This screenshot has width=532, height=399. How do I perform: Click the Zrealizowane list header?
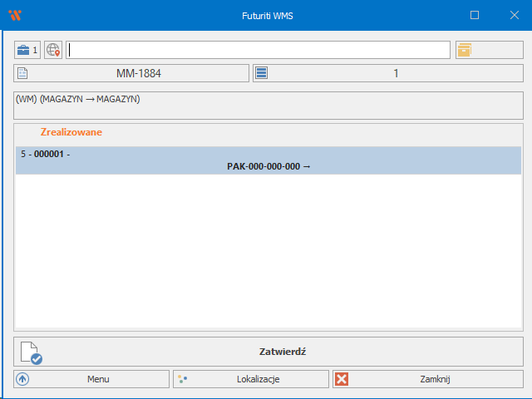coord(71,132)
